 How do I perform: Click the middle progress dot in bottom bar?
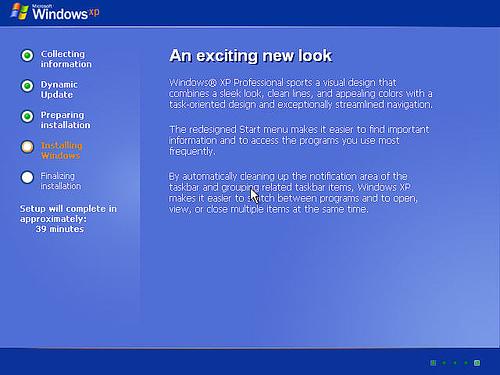pyautogui.click(x=455, y=363)
